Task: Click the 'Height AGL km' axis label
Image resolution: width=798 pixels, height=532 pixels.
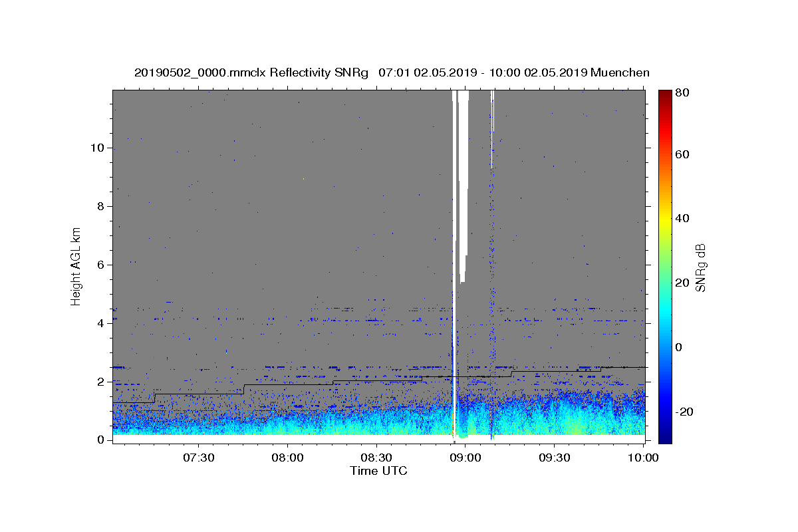Action: [x=76, y=265]
